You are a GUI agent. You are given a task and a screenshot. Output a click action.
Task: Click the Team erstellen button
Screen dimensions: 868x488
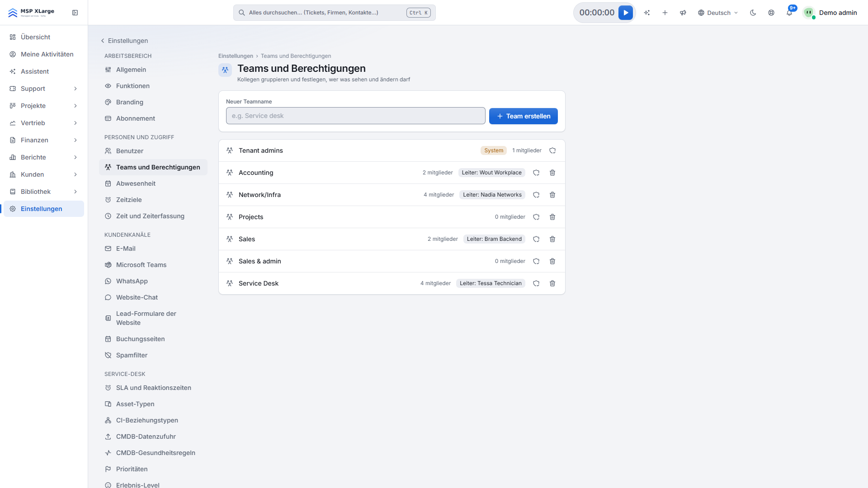[x=524, y=116]
